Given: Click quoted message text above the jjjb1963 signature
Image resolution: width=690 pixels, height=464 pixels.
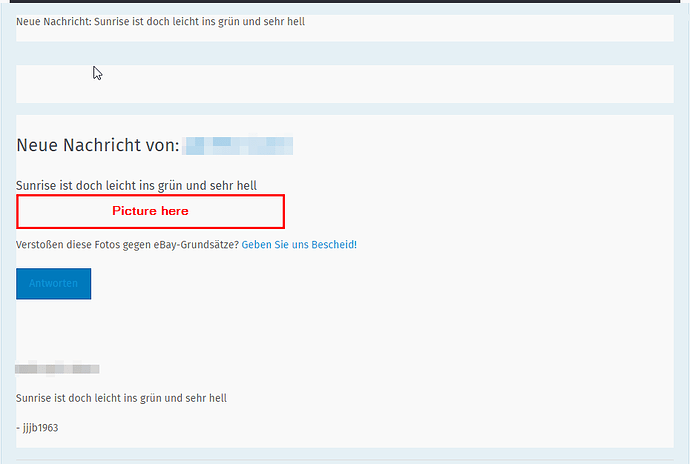Looking at the screenshot, I should coord(121,398).
